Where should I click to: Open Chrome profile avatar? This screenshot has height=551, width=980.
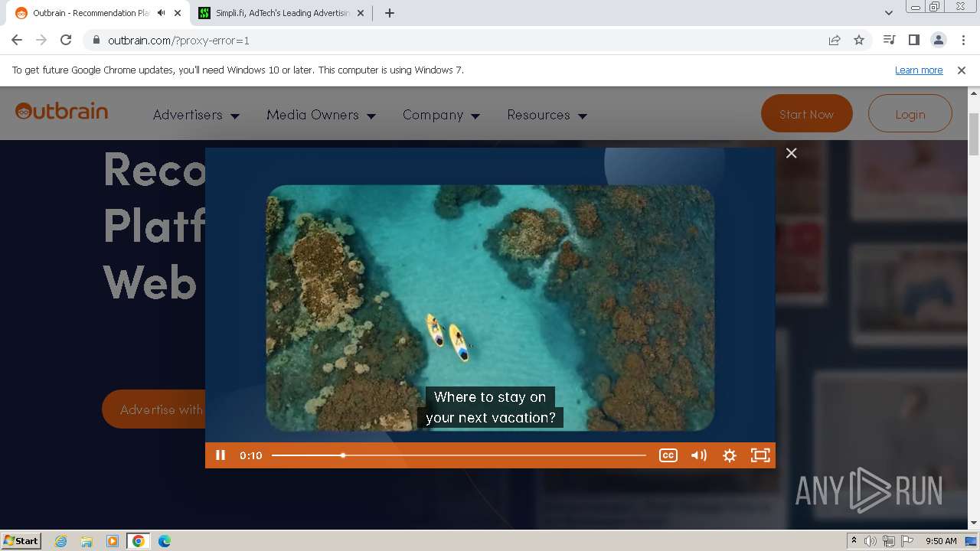[938, 40]
